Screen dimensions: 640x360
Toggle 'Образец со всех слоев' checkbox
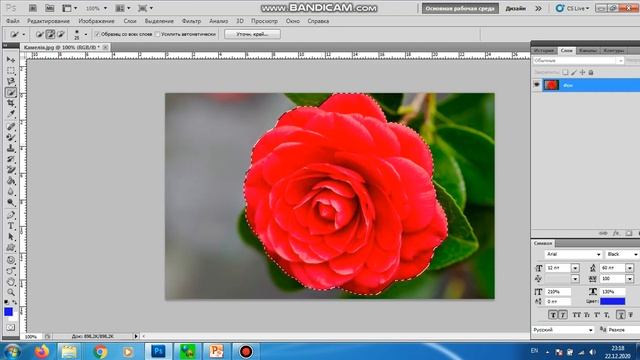(x=98, y=34)
